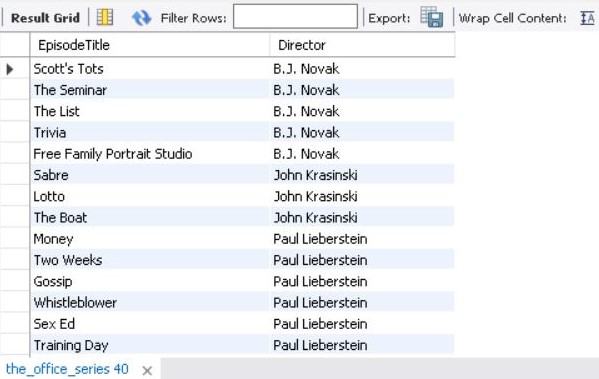
Task: Select the Two Weeks episode cell
Action: pyautogui.click(x=150, y=260)
